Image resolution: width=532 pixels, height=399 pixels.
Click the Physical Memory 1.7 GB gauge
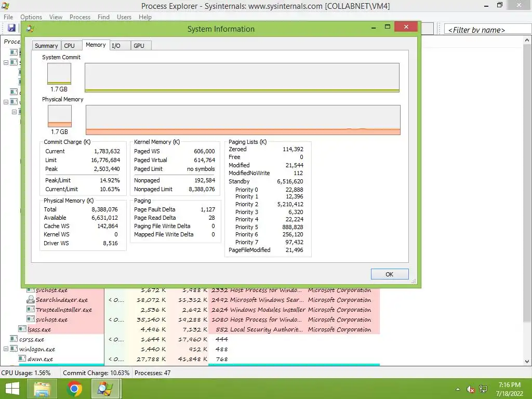click(x=60, y=116)
